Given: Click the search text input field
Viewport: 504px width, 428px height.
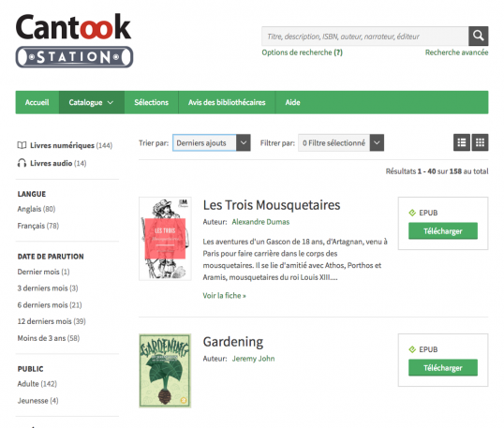Looking at the screenshot, I should pos(365,37).
